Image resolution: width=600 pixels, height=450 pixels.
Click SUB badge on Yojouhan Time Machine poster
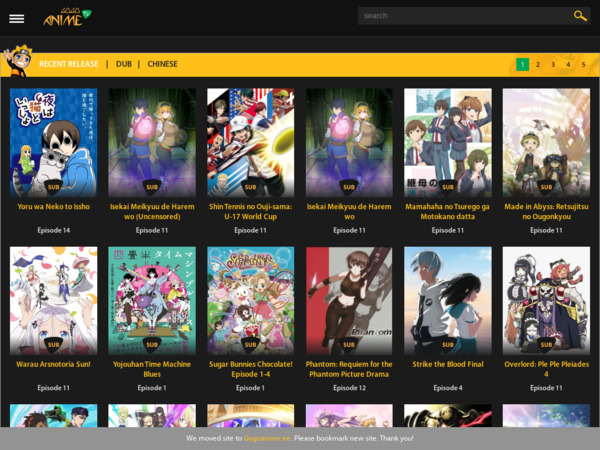coord(152,345)
